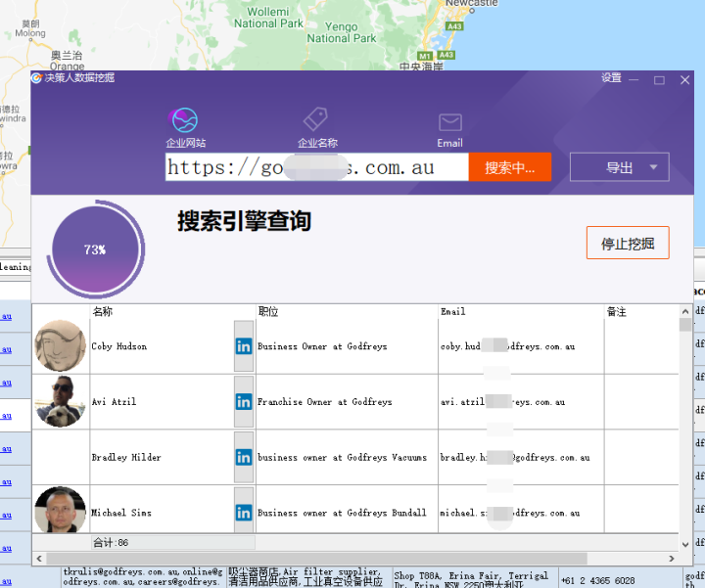Click the phone number +61 2 4365 6028

(598, 580)
